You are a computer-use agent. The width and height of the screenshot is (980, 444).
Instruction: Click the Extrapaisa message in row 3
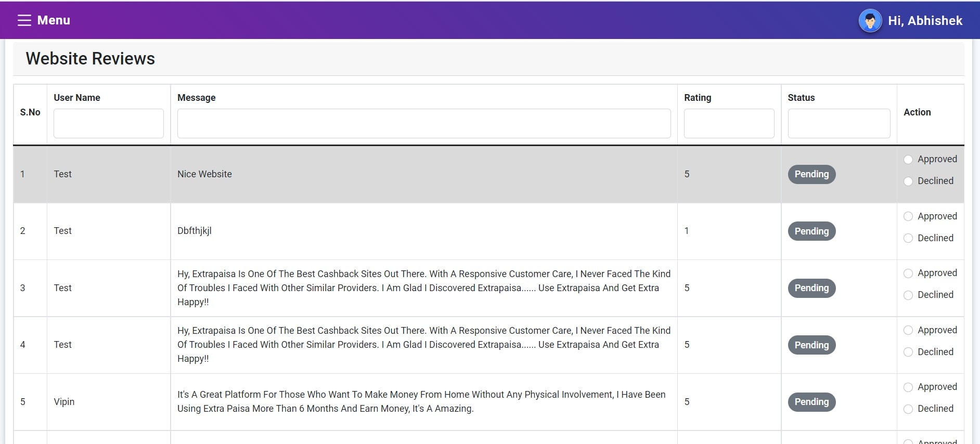click(x=424, y=288)
